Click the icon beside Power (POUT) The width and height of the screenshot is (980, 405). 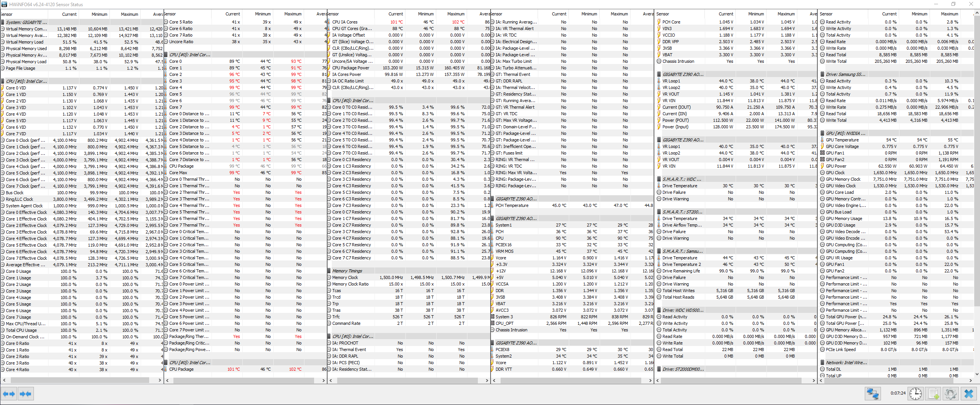tap(659, 120)
